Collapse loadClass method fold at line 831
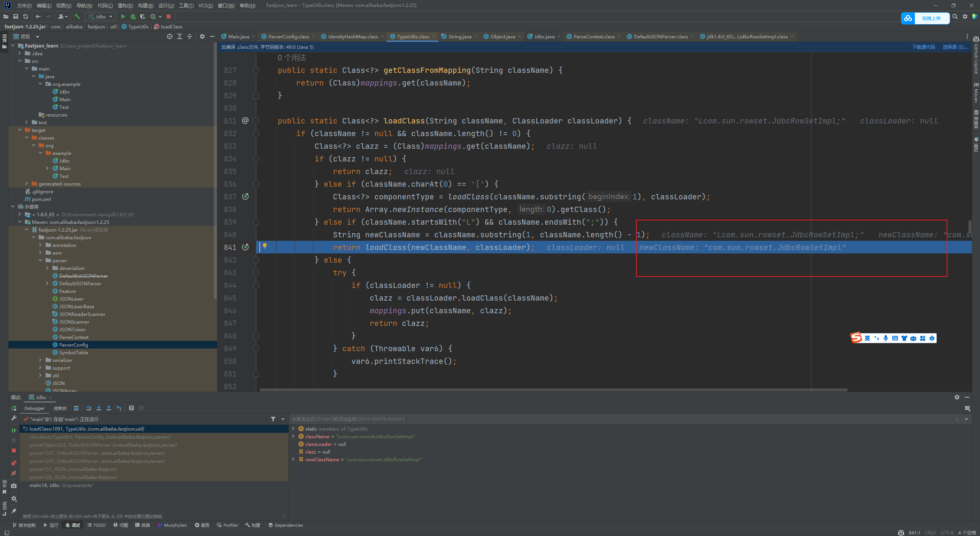 coord(256,121)
